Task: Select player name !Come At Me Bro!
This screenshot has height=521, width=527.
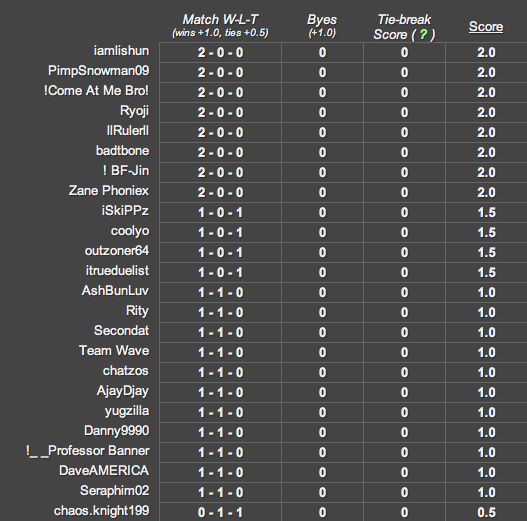Action: pos(96,91)
